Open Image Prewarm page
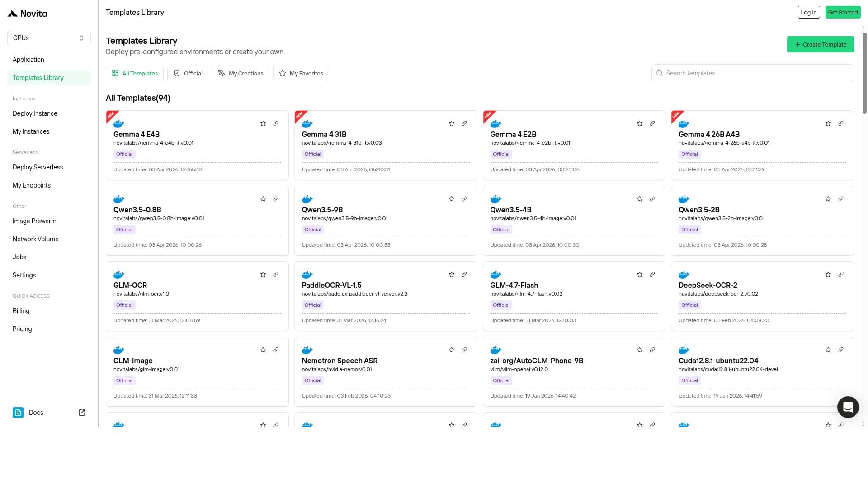This screenshot has height=488, width=868. pos(49,221)
